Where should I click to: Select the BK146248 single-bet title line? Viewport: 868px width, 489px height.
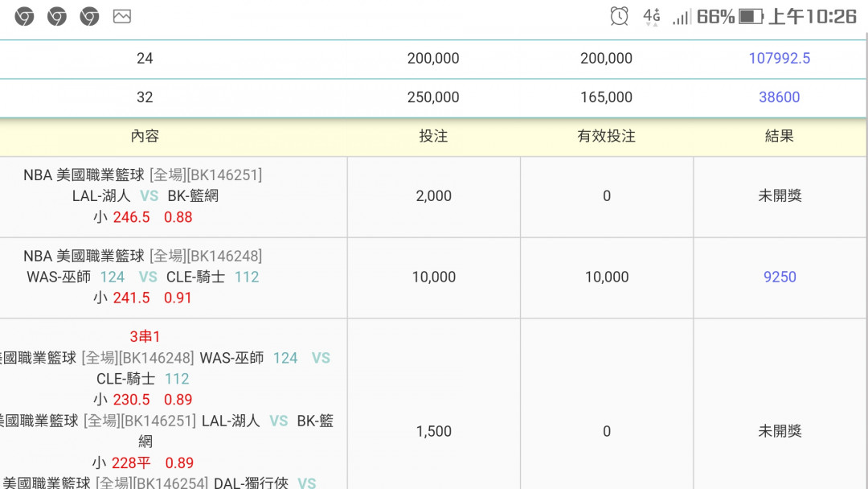[x=143, y=256]
